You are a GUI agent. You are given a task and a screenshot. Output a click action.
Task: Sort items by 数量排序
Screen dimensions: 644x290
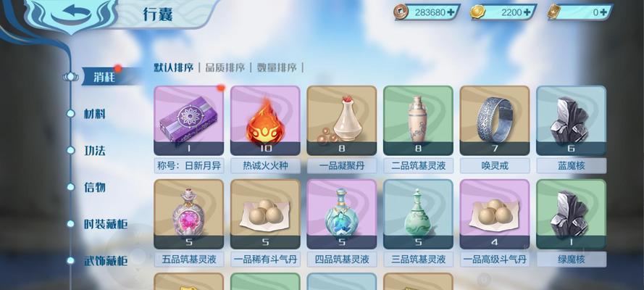coord(277,67)
